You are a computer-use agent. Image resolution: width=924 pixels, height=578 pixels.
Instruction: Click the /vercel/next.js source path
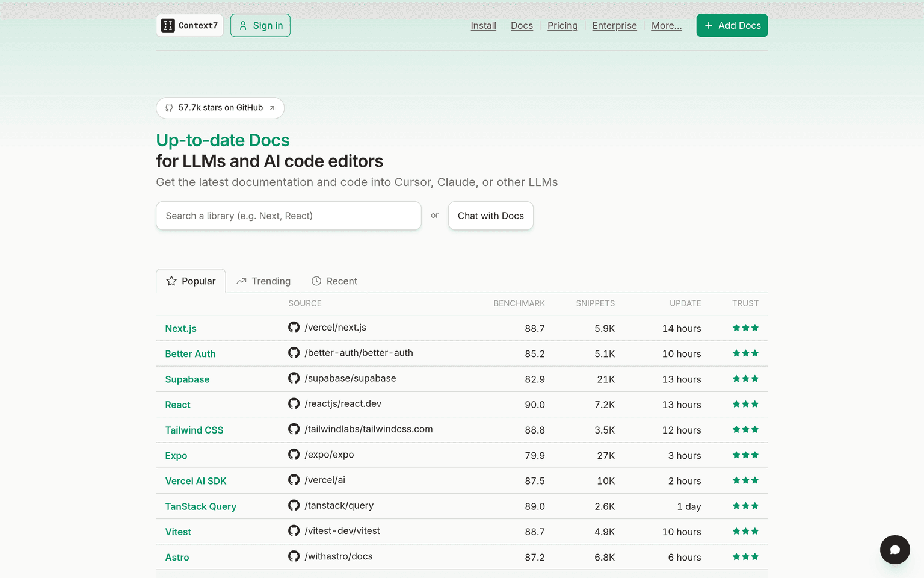coord(335,328)
